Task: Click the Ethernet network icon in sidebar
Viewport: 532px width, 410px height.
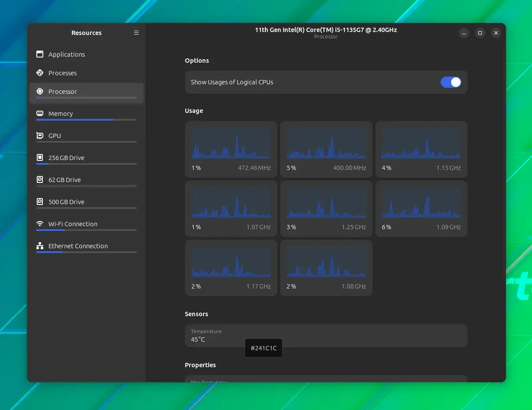Action: [x=40, y=246]
